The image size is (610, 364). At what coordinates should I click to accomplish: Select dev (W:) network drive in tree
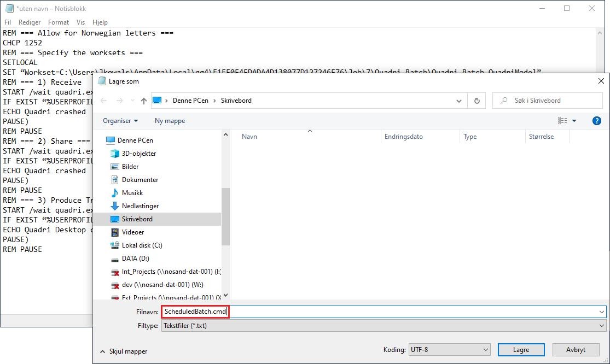[162, 285]
